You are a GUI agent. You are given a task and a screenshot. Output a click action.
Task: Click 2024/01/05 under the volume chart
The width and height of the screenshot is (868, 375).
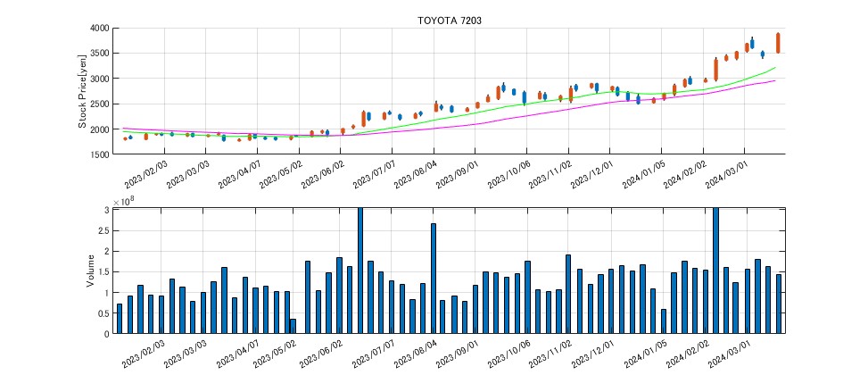coord(644,354)
